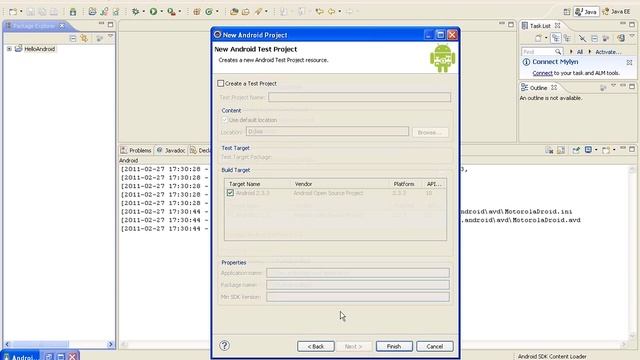
Task: Click the Open Task toolbar icon
Action: coord(246,12)
